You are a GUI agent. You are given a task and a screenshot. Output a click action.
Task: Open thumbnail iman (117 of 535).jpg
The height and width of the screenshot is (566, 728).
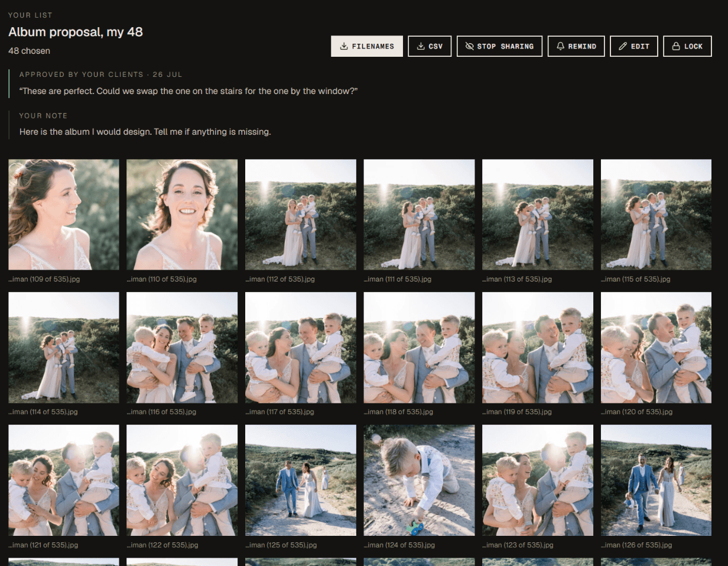[x=301, y=348]
